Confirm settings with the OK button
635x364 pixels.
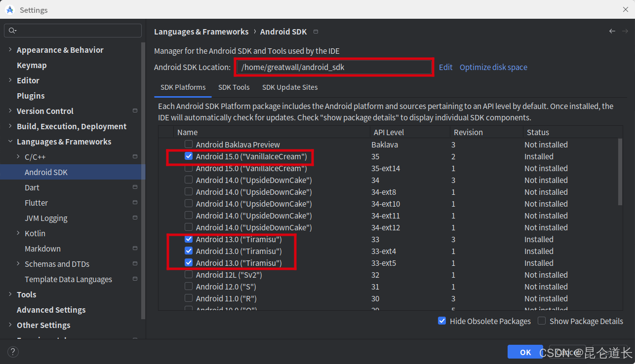(x=525, y=352)
